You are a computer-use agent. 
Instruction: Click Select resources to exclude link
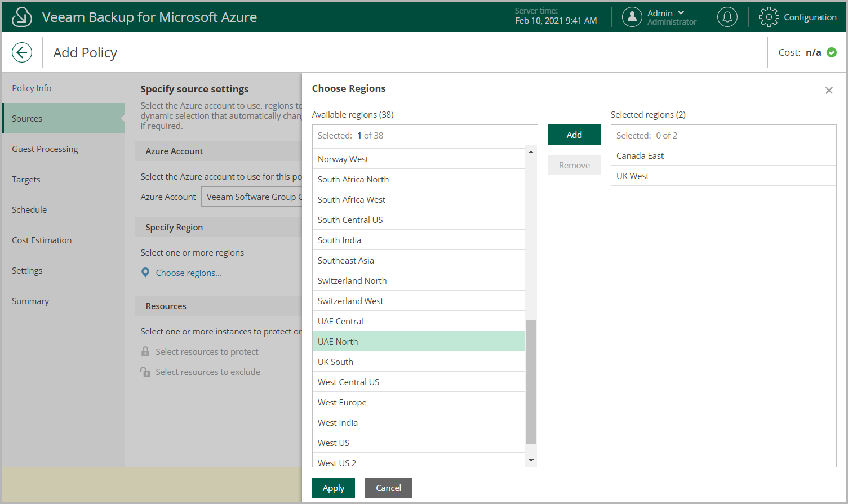point(208,372)
